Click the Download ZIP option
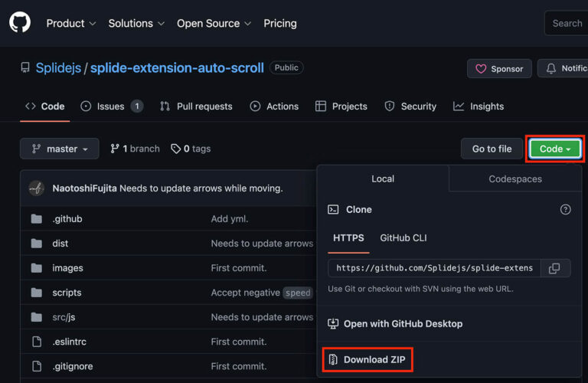Image resolution: width=588 pixels, height=383 pixels. click(x=367, y=360)
